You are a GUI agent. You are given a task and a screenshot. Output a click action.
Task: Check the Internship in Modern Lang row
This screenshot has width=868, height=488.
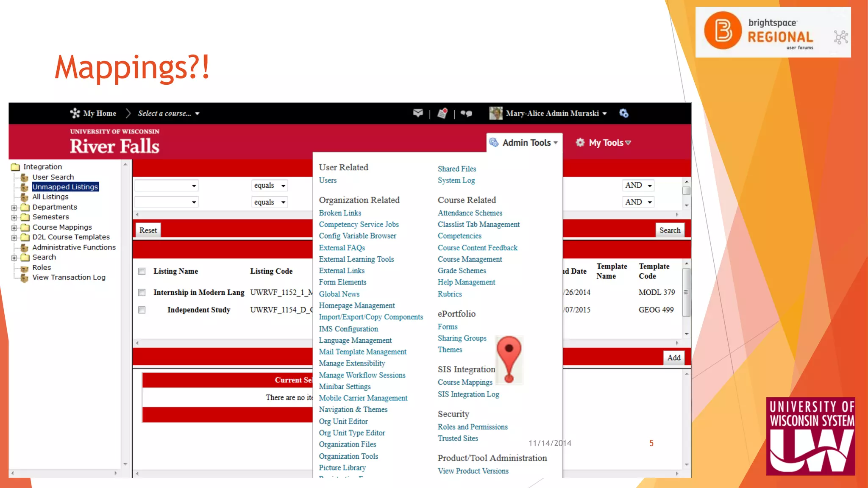(142, 292)
